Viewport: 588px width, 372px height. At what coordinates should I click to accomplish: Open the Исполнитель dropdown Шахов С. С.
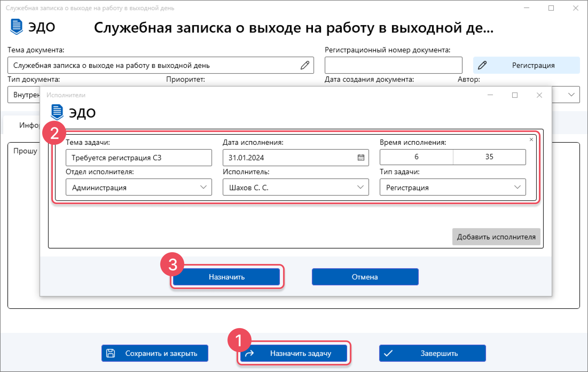click(x=296, y=187)
